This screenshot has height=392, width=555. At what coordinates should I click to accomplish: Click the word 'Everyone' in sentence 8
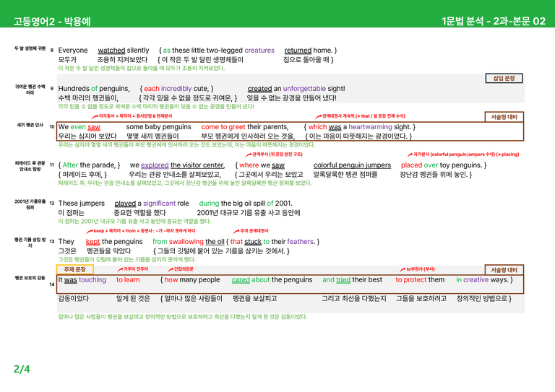click(73, 51)
